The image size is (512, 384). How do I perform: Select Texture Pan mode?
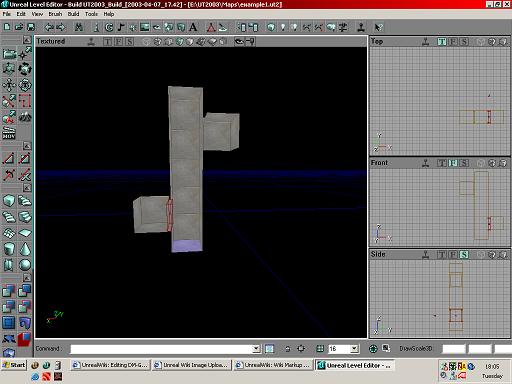[9, 85]
